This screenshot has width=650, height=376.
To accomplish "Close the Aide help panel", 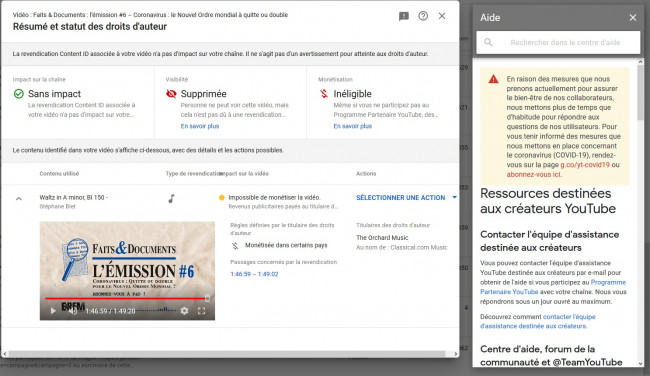I will point(633,18).
